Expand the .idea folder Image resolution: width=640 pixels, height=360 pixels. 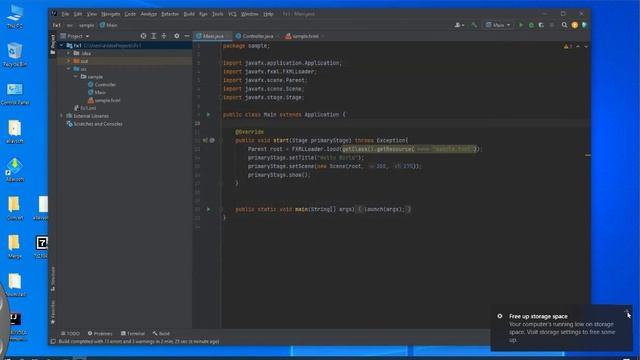point(69,53)
